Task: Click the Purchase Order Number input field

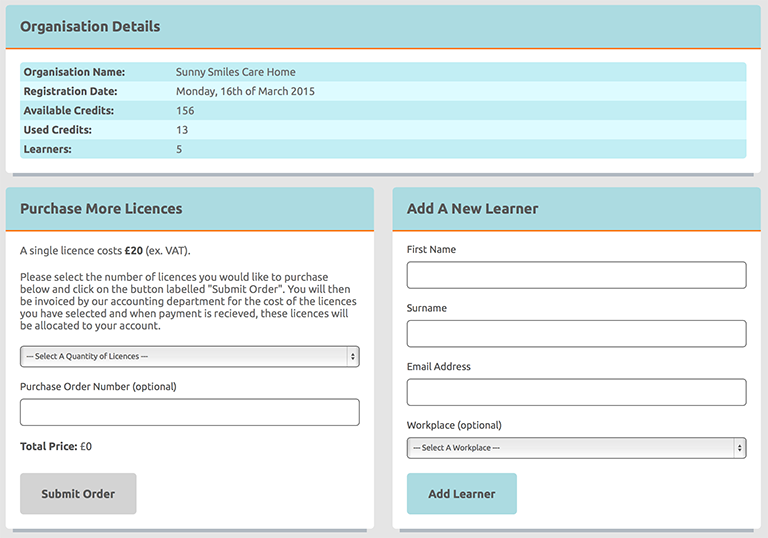Action: (x=189, y=412)
